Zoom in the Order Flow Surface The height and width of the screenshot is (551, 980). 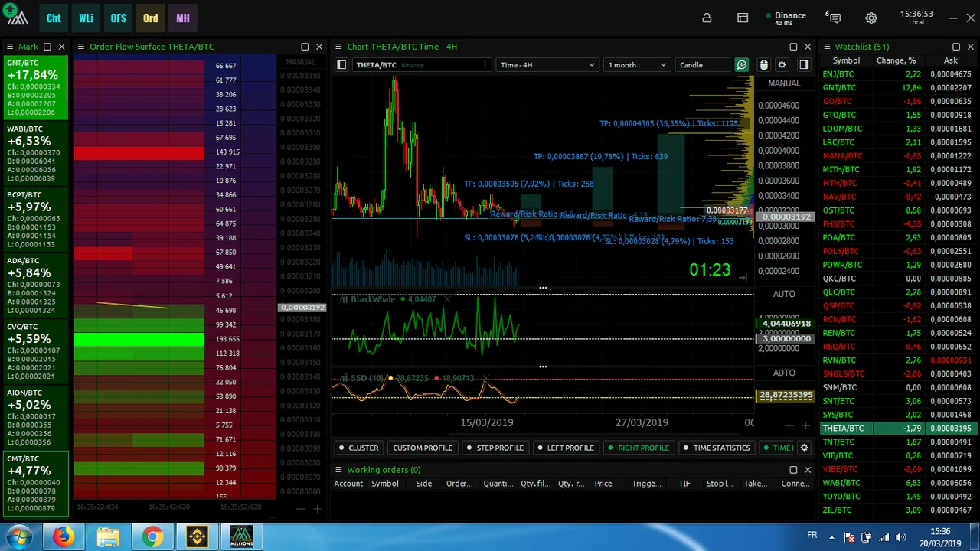click(317, 509)
